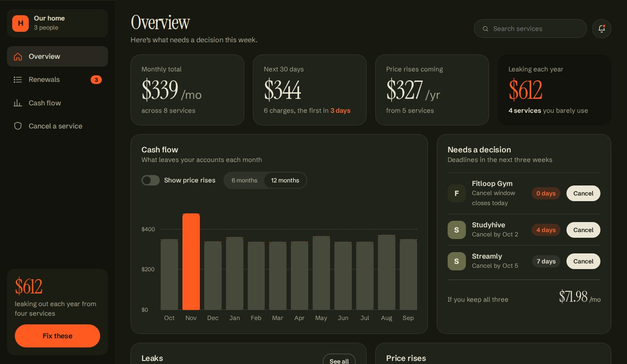The width and height of the screenshot is (627, 364).
Task: Open the Monthly total $339 card
Action: pos(187,90)
